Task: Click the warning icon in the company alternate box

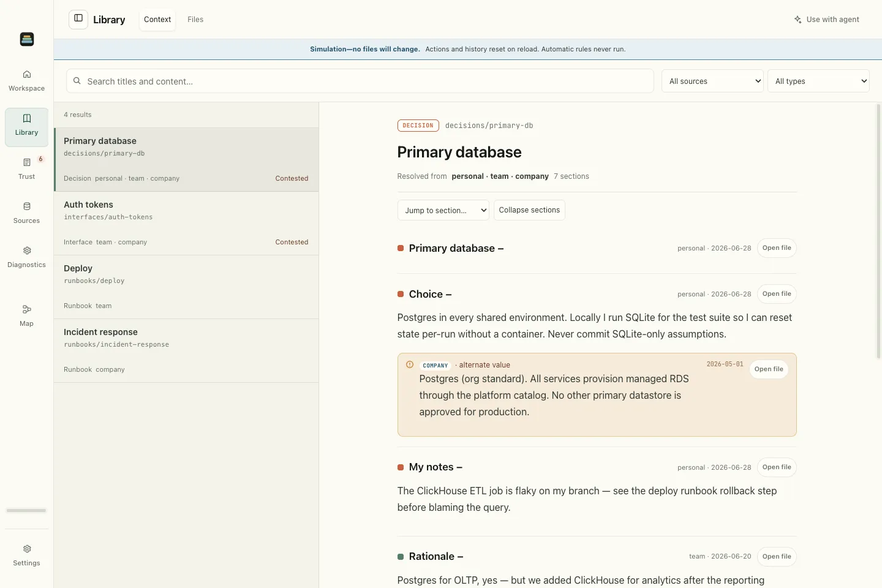Action: [410, 364]
